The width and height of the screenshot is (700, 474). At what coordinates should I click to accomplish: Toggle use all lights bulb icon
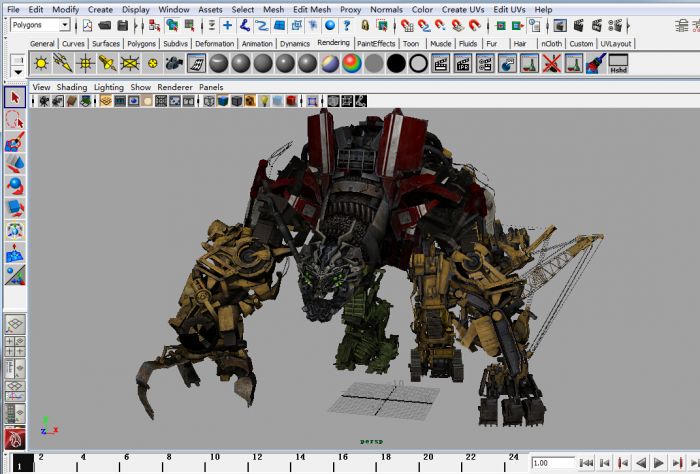click(x=264, y=101)
